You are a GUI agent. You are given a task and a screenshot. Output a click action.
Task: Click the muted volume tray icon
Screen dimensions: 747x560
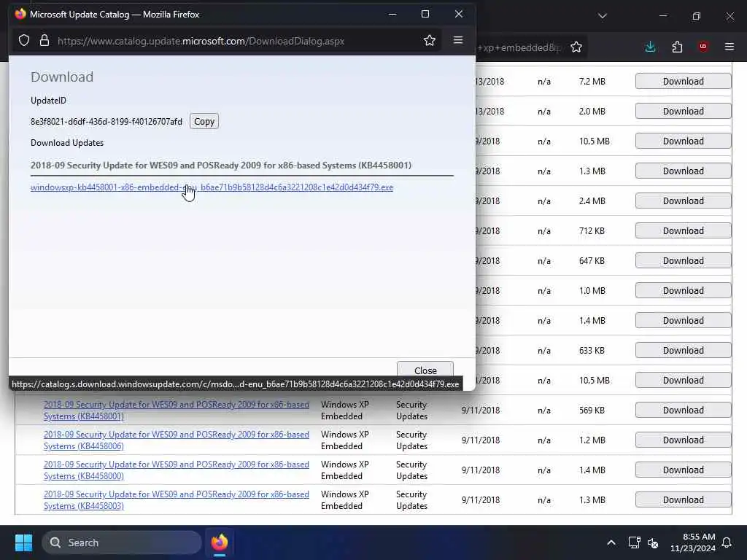pyautogui.click(x=653, y=542)
